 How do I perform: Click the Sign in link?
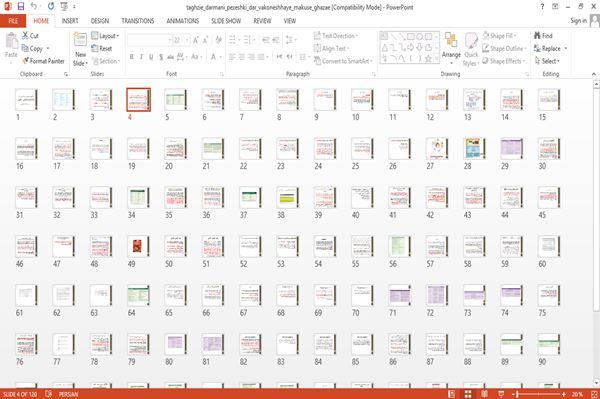(578, 20)
